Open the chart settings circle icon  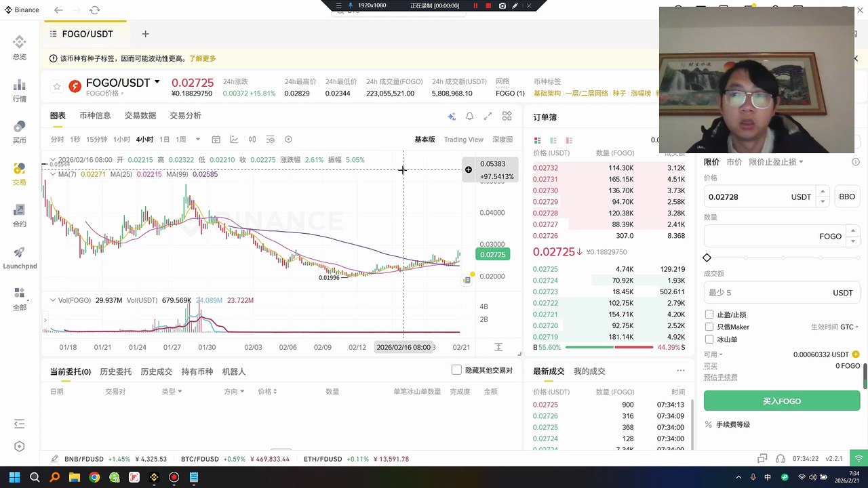point(288,140)
